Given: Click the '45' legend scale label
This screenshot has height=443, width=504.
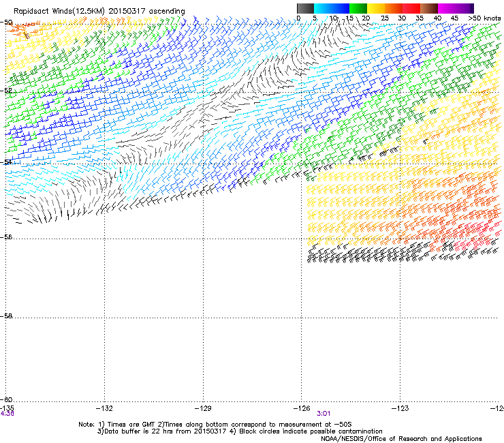Looking at the screenshot, I should point(454,18).
